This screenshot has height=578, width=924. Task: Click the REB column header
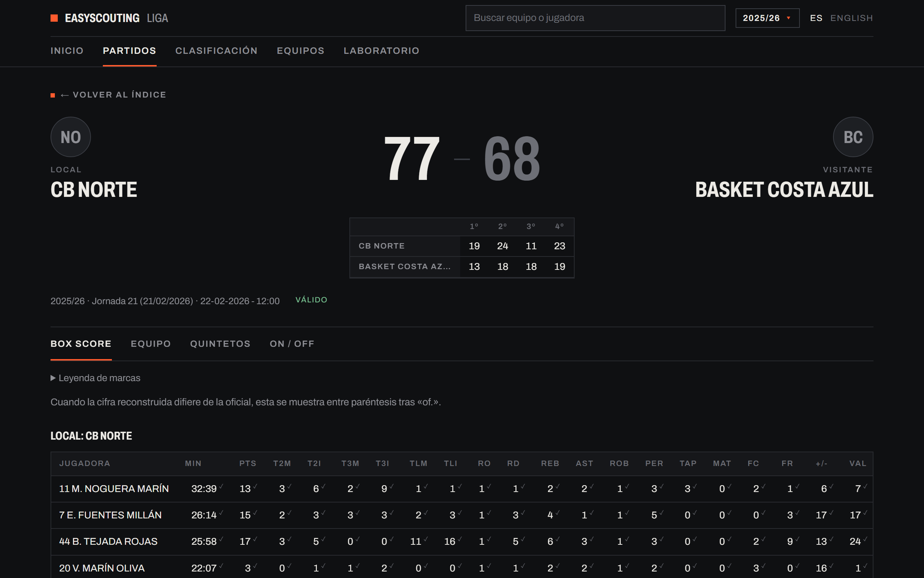tap(550, 463)
